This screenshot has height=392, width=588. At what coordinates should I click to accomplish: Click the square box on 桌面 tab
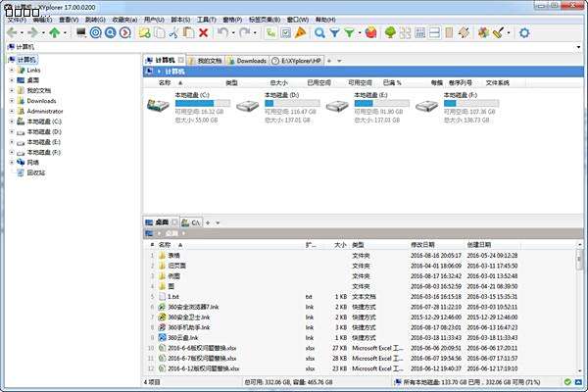174,222
